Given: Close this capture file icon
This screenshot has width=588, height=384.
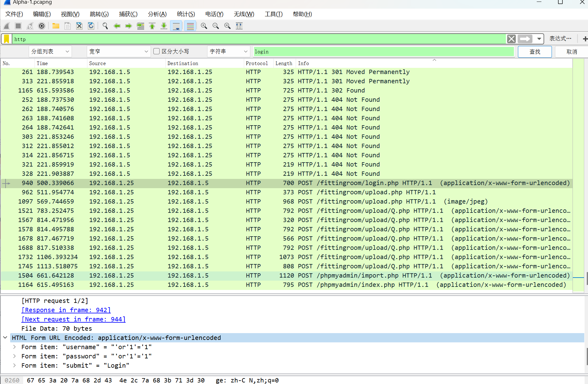Looking at the screenshot, I should point(79,26).
